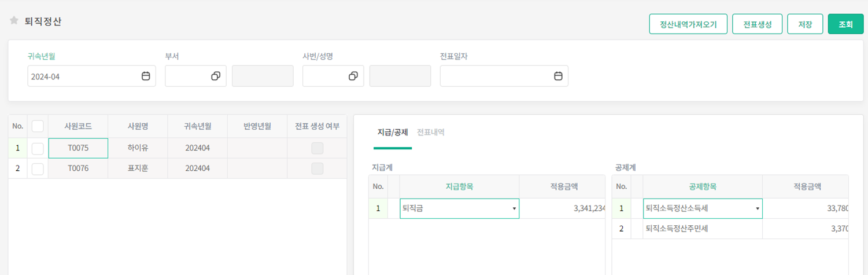Check the row checkbox for employee T0075
The image size is (868, 275).
pos(38,149)
